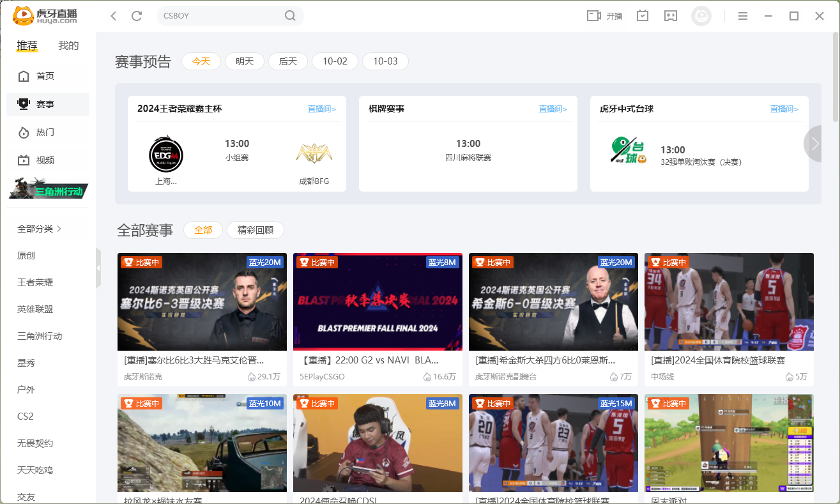Screen dimensions: 840x504
Task: Click the 5EPlayCSGO channel name
Action: pos(322,377)
